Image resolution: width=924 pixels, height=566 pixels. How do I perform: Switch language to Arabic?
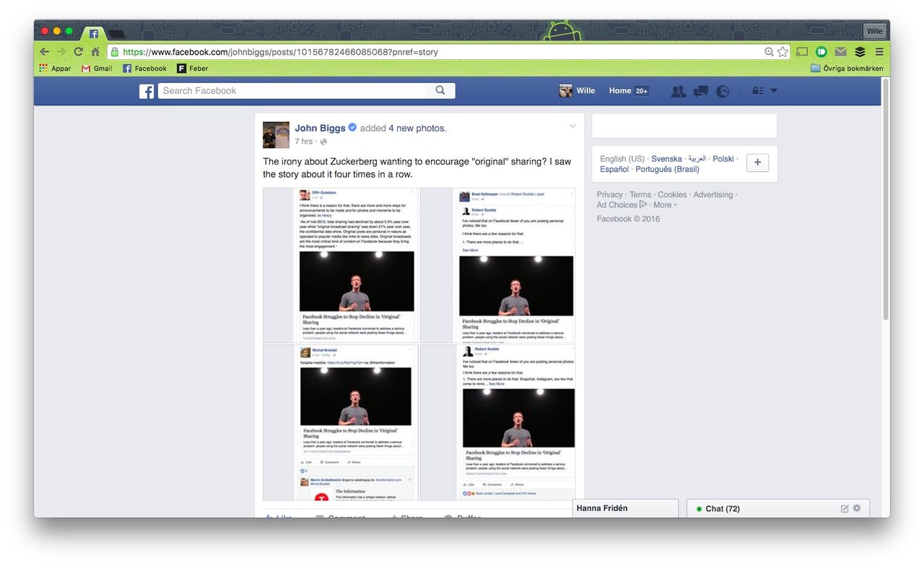[x=697, y=159]
